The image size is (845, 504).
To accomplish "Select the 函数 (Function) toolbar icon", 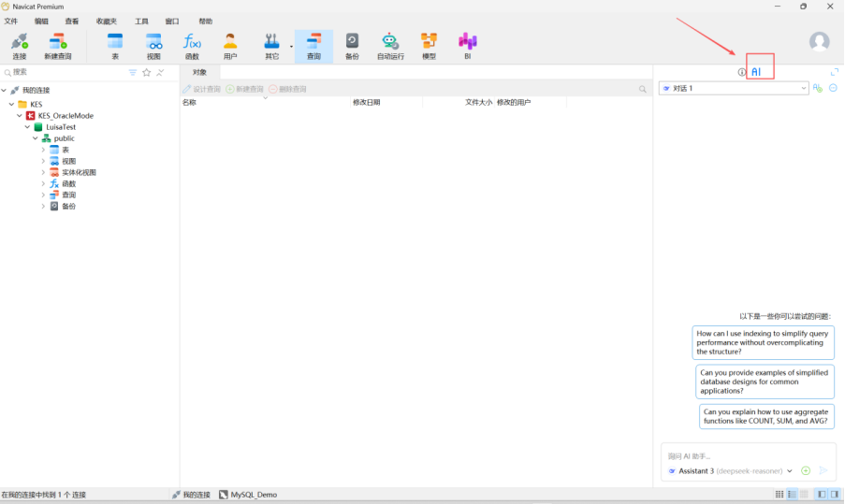I will click(x=192, y=45).
